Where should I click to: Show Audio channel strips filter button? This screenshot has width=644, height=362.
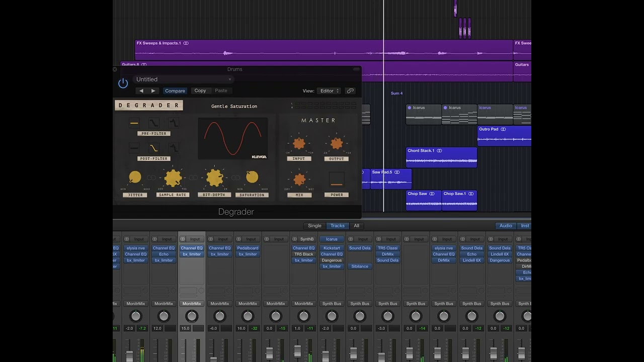point(506,226)
